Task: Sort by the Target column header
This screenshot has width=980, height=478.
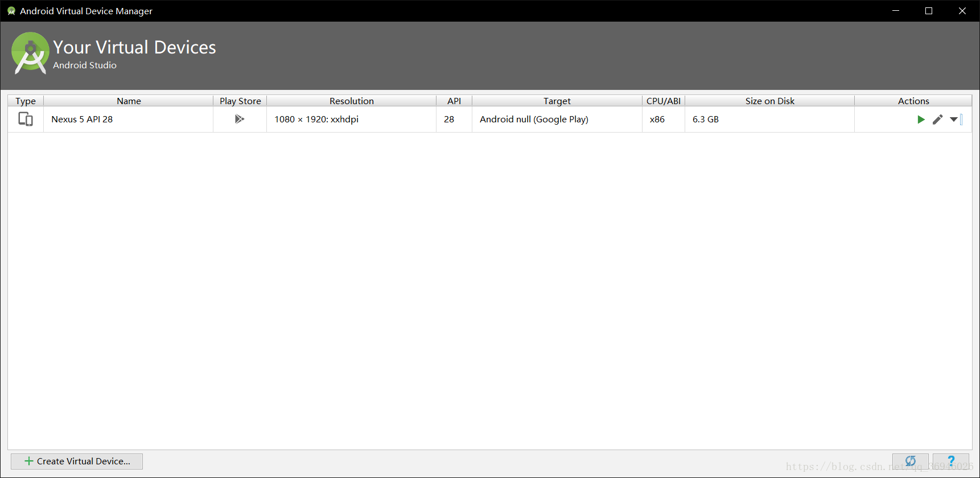Action: 557,101
